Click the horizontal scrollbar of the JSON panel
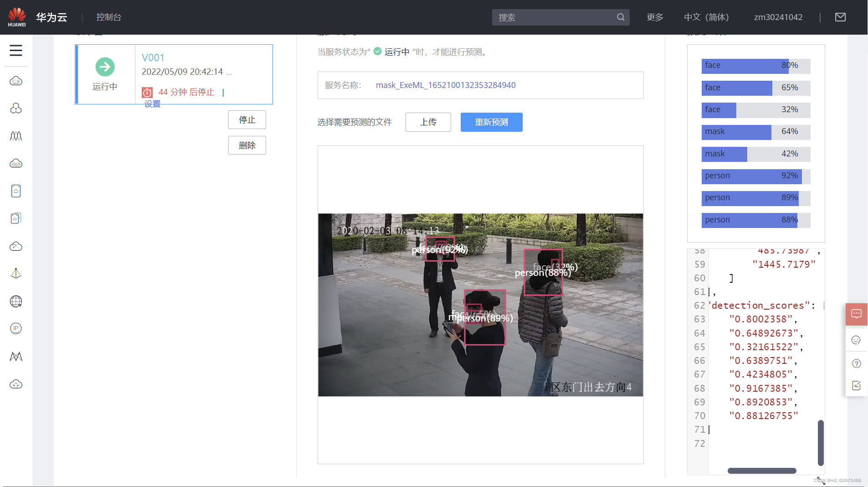The image size is (868, 487). coord(762,471)
